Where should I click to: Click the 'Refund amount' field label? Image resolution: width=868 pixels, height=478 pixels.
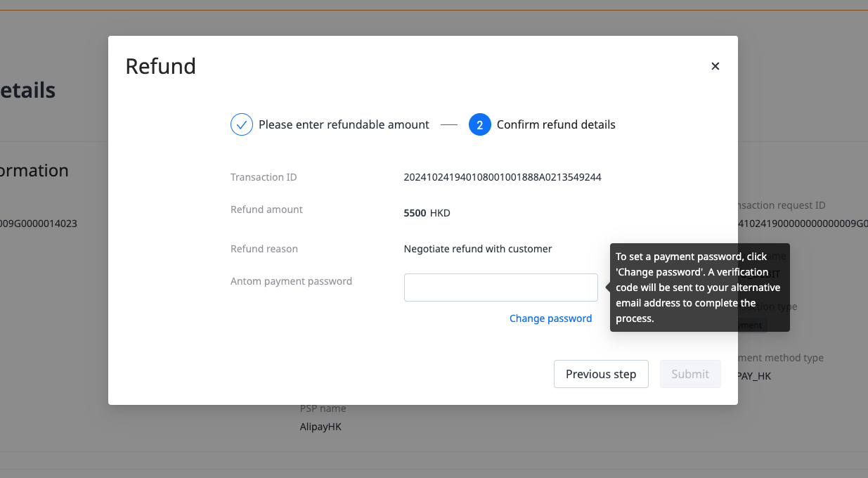pos(266,209)
